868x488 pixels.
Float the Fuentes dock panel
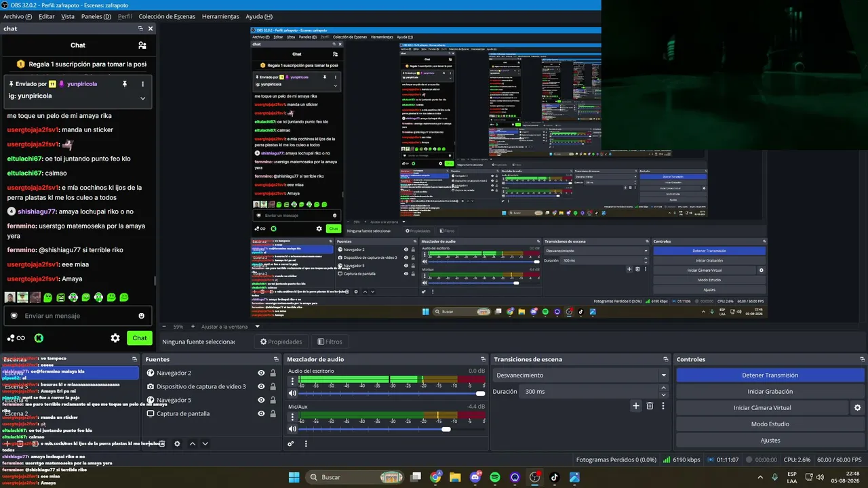[x=276, y=359]
